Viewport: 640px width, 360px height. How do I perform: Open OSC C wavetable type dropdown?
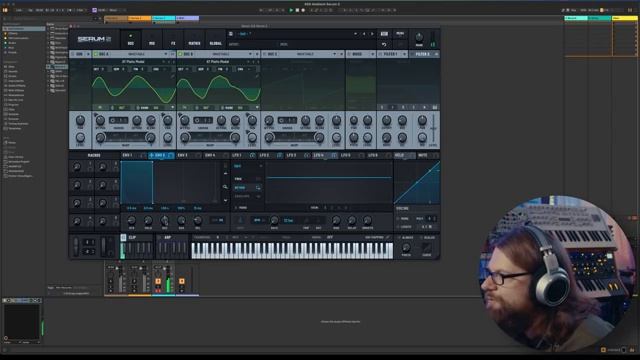point(335,54)
